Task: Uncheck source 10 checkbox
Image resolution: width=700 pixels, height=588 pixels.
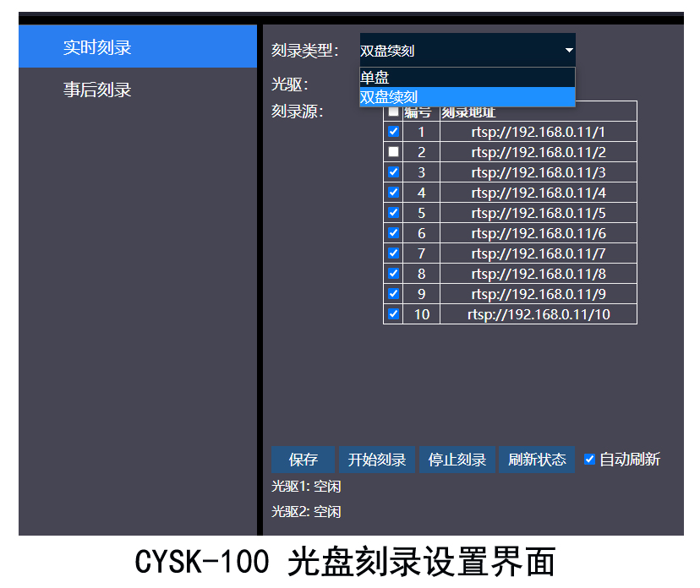Action: coord(393,314)
